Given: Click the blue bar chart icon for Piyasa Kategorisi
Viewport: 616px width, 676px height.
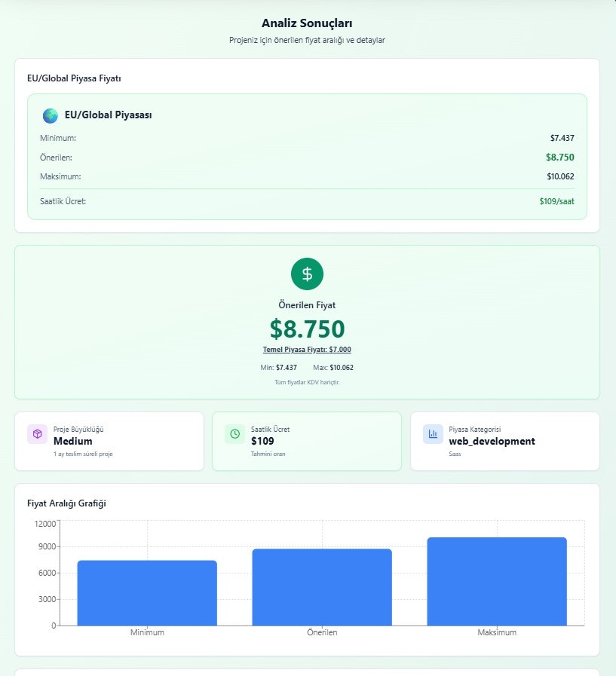Looking at the screenshot, I should (433, 433).
